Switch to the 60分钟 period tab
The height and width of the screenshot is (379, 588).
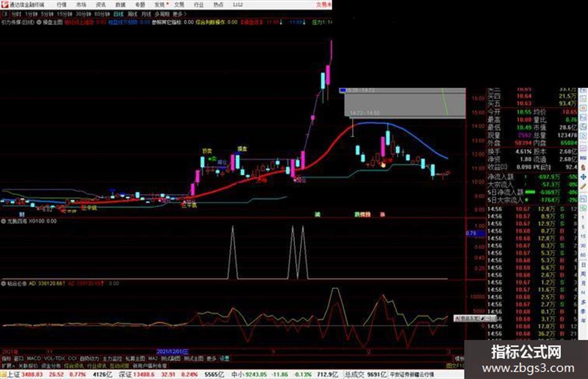(x=102, y=14)
